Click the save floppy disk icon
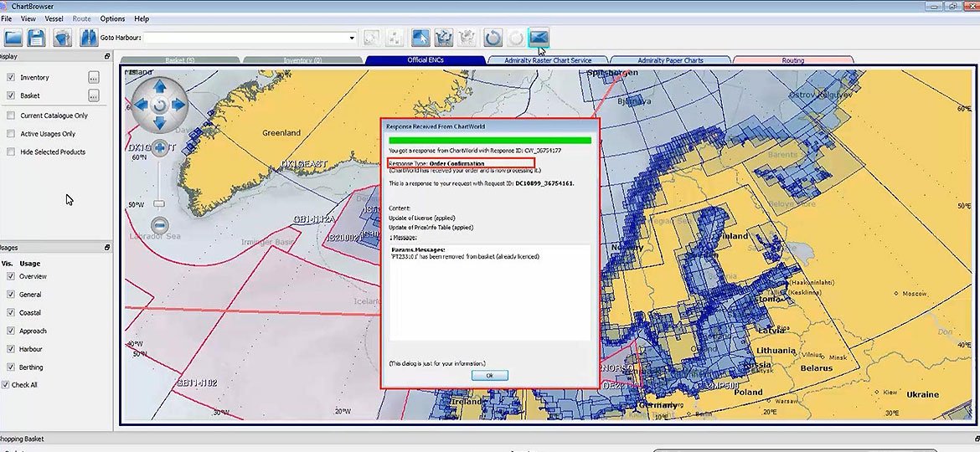Viewport: 980px width, 452px height. click(36, 38)
